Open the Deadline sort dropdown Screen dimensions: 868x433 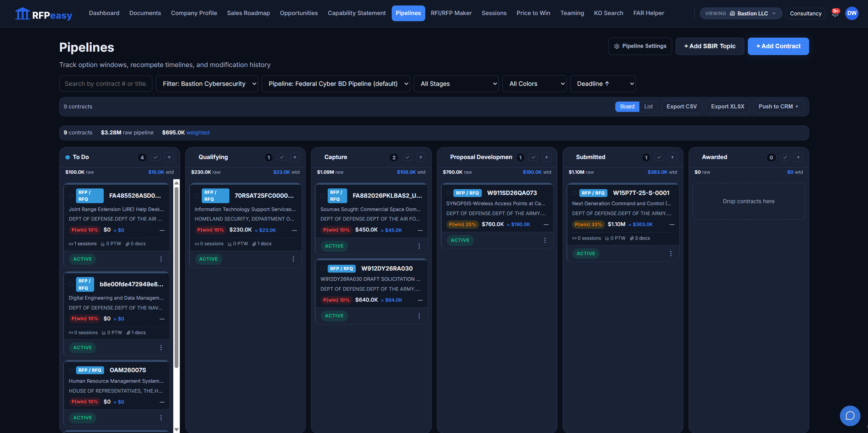click(603, 83)
